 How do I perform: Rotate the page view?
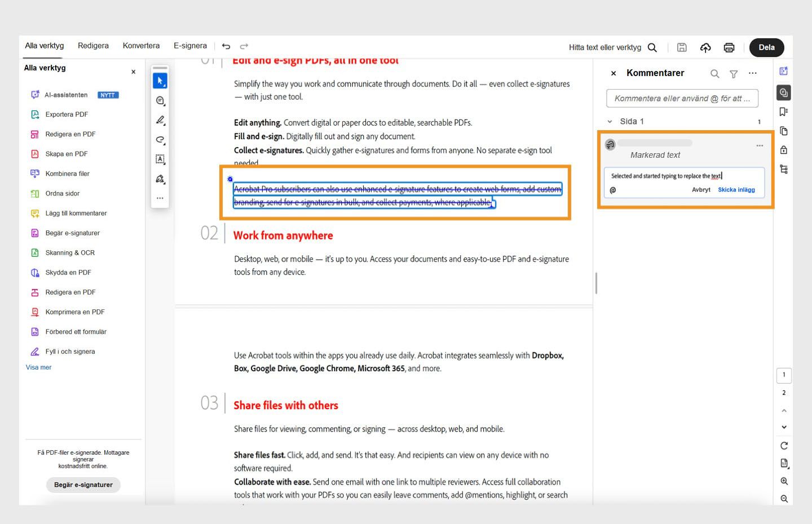[784, 446]
